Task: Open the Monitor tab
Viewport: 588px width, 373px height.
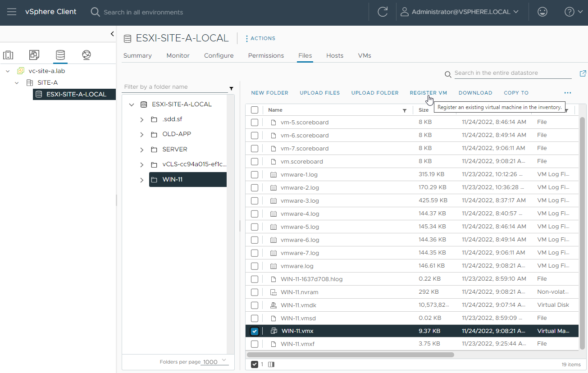Action: click(178, 55)
